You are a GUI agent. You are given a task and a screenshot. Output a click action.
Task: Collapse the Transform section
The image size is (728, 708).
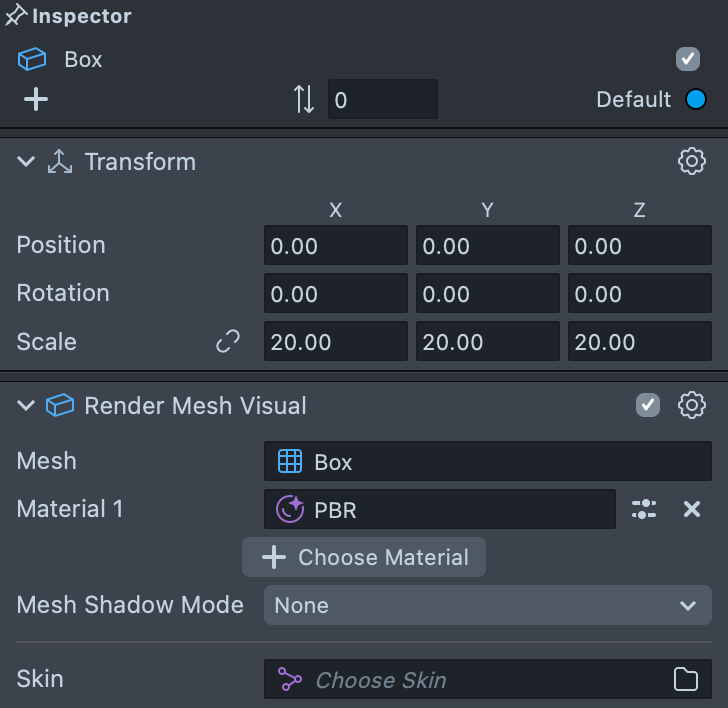coord(26,162)
